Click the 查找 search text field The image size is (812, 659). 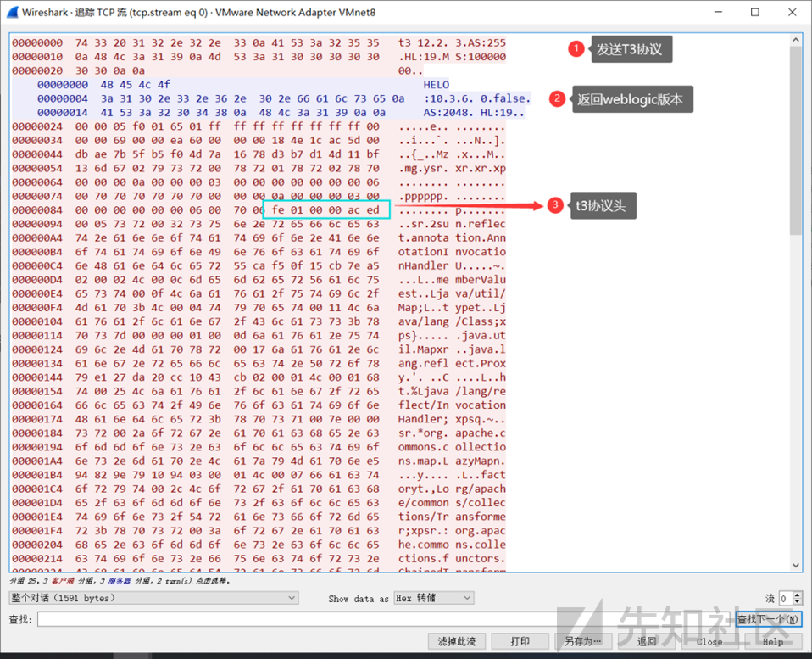(x=386, y=619)
